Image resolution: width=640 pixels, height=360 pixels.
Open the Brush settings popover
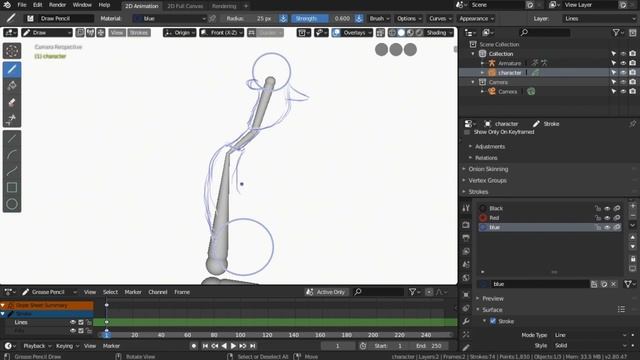[379, 18]
